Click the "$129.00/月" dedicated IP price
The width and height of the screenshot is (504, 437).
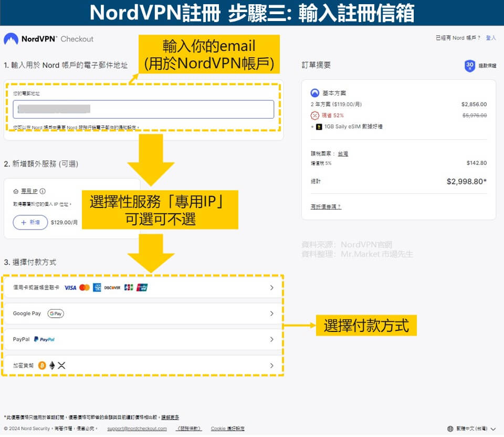tap(64, 223)
